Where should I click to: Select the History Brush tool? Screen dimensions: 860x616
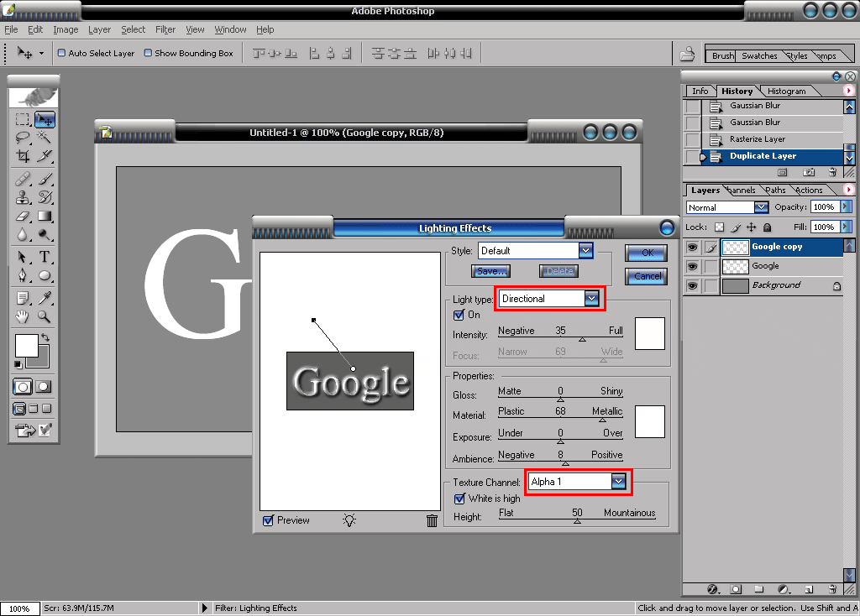pos(45,197)
